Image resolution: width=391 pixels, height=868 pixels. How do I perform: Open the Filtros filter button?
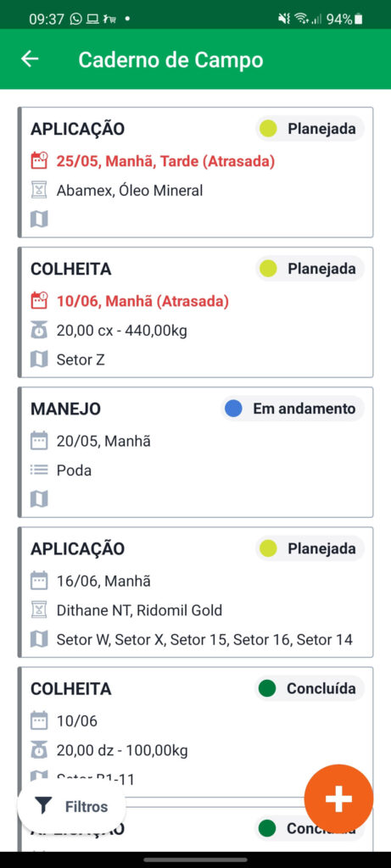point(72,807)
